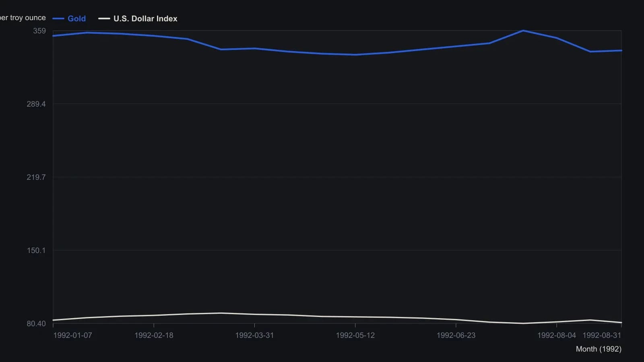Select the 1992-08-31 date label
The height and width of the screenshot is (362, 644).
[602, 335]
